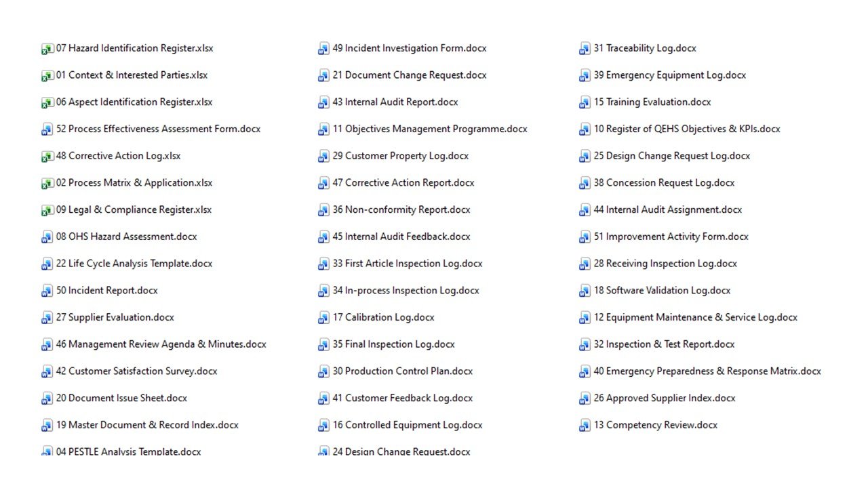Viewport: 868px width, 488px height.
Task: Click 30 Production Control Plan.docx file name
Action: [x=402, y=371]
